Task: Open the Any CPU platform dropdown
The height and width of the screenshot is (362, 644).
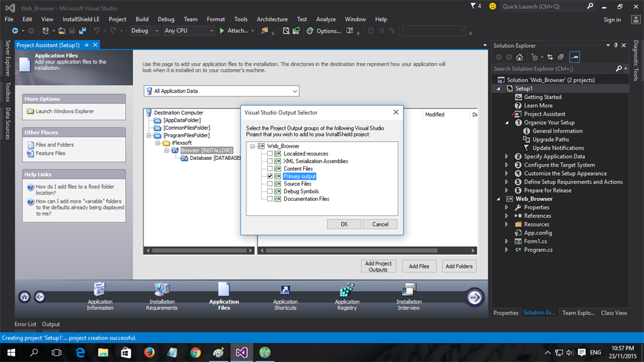Action: (x=189, y=31)
